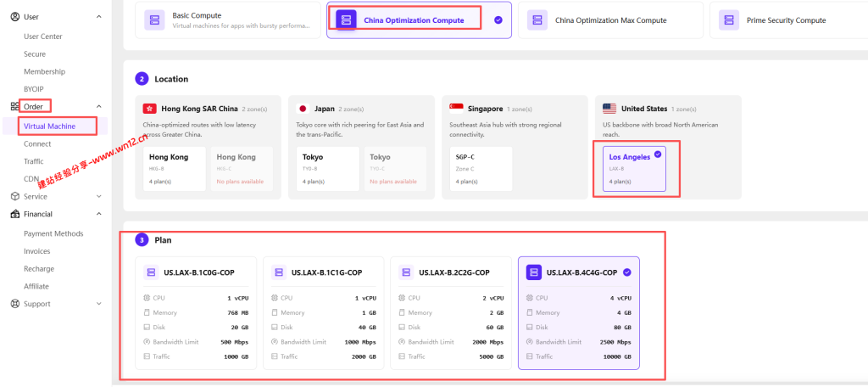Click the Traffic icon in the 1C0G plan
868x387 pixels.
click(x=147, y=356)
